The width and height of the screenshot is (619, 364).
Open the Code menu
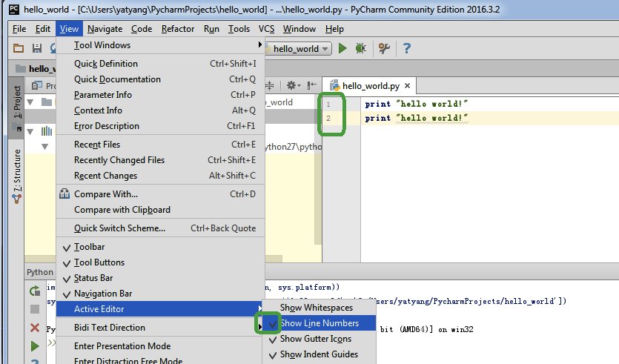142,29
